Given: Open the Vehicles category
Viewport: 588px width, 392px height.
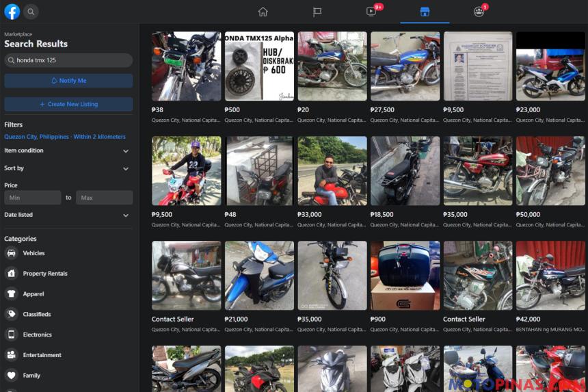Looking at the screenshot, I should click(x=34, y=253).
